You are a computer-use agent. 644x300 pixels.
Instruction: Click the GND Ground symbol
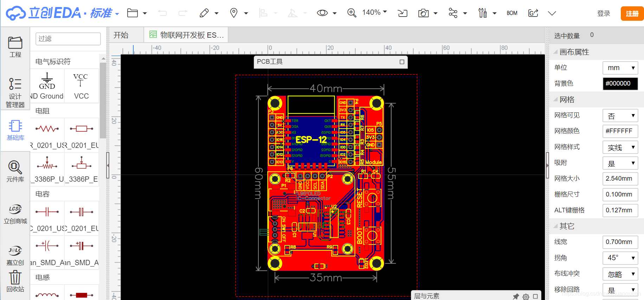pos(47,86)
